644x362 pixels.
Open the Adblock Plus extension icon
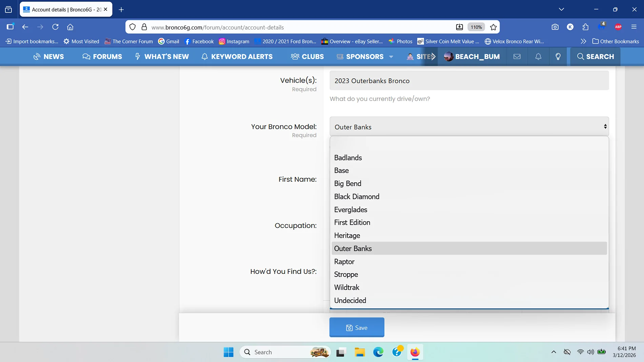click(x=618, y=27)
